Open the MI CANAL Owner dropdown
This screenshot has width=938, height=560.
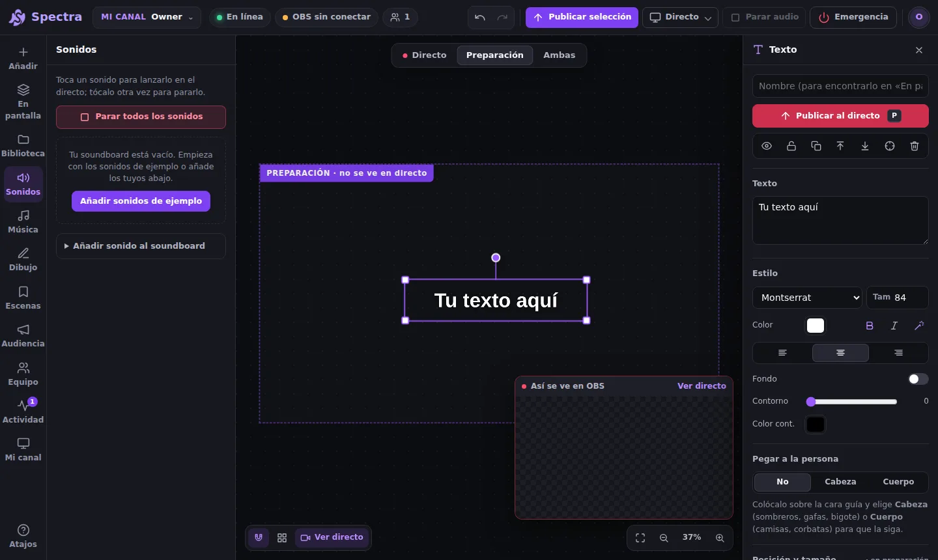147,17
